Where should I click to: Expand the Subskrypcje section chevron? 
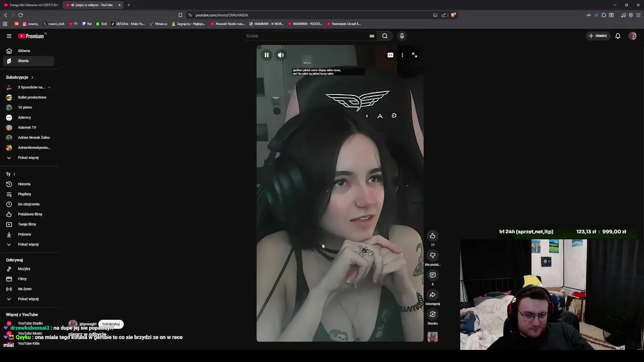pyautogui.click(x=32, y=77)
